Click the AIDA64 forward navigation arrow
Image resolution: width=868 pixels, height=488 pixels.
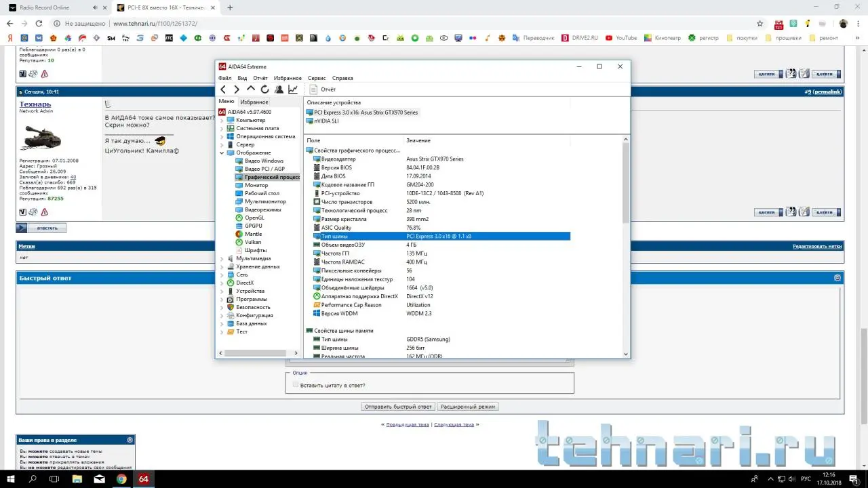[x=237, y=89]
